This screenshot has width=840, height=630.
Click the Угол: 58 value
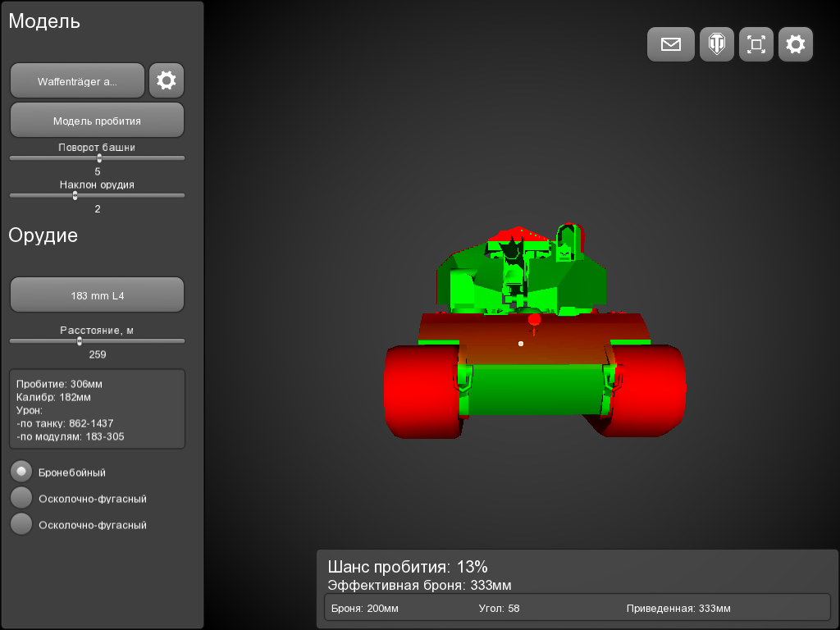click(x=499, y=609)
